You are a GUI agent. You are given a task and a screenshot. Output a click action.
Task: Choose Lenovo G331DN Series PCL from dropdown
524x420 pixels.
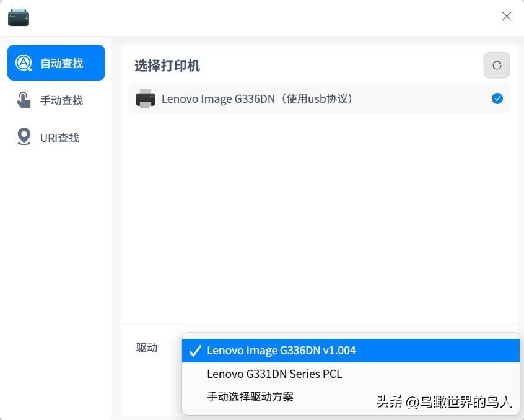275,374
